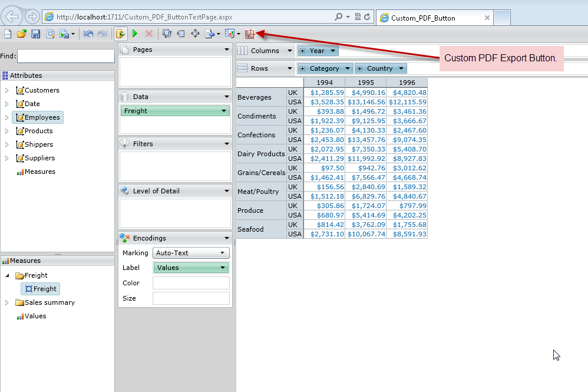Close the Custom_PDF_Button browser tab
This screenshot has width=588, height=392.
(487, 18)
